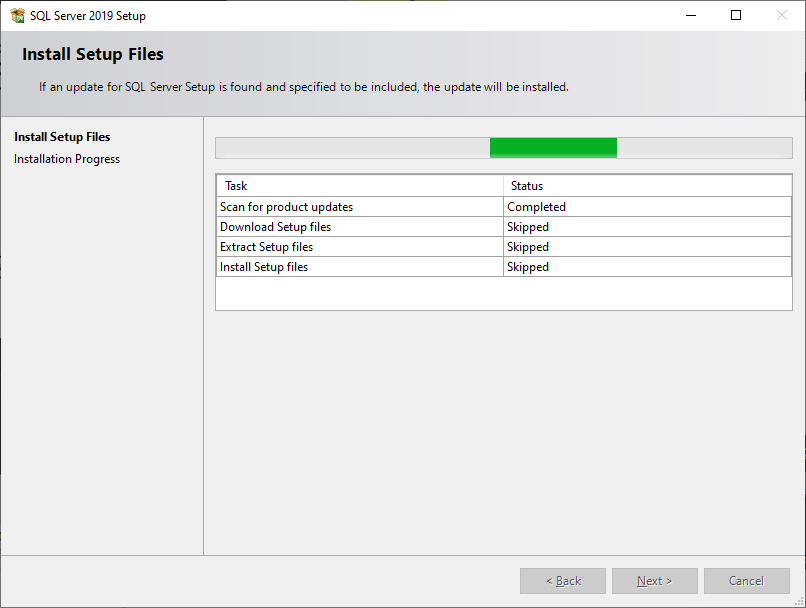Screen dimensions: 806x608
Task: Click the Next button
Action: coord(654,581)
